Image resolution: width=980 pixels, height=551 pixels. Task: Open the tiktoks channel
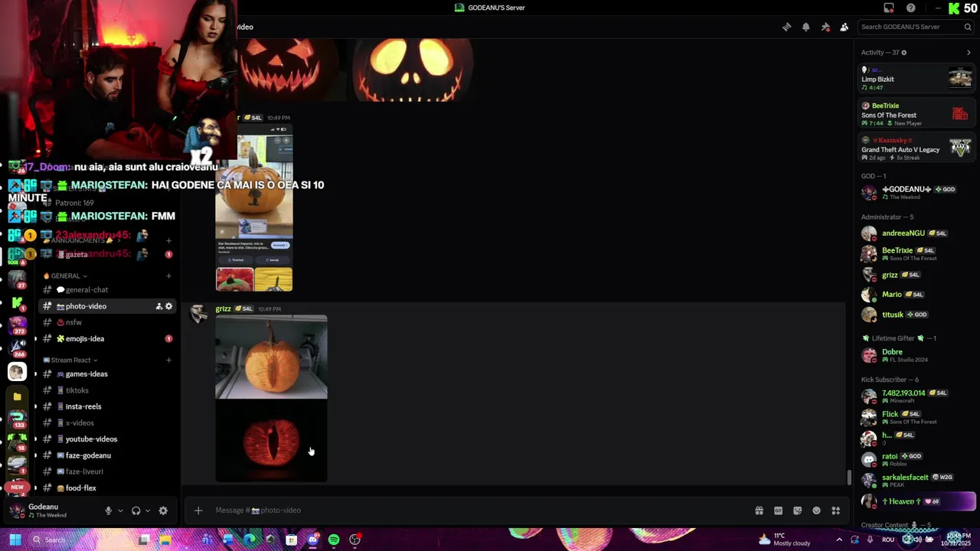(x=107, y=390)
